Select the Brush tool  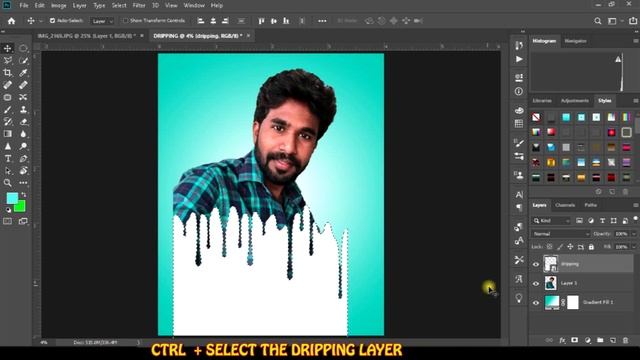click(x=7, y=109)
